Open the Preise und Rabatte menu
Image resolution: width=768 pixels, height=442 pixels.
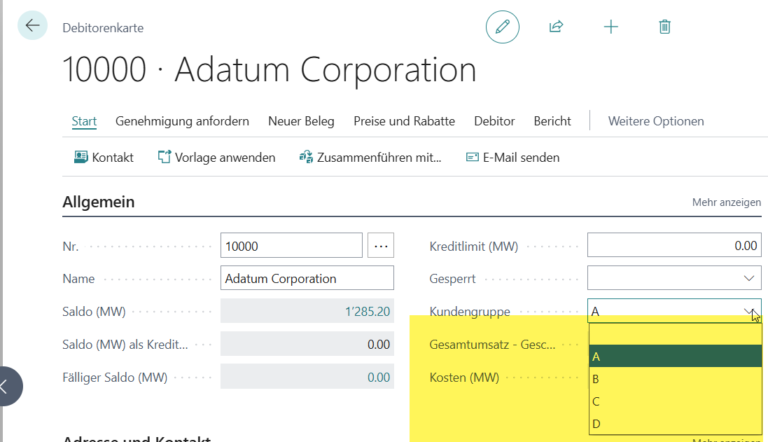404,121
